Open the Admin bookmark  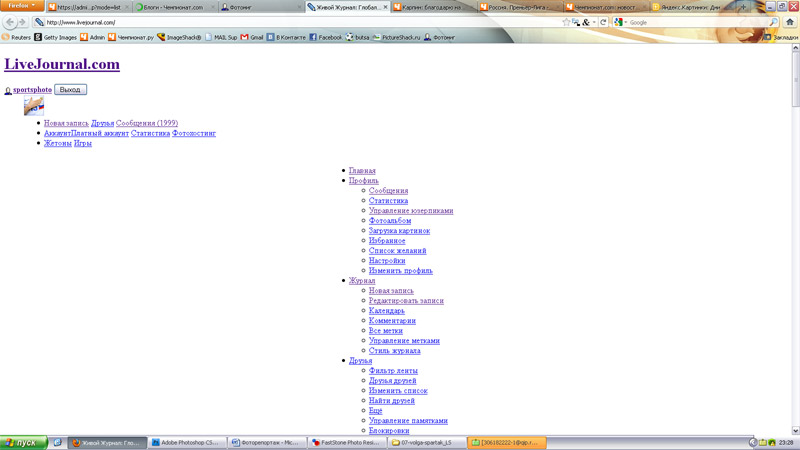coord(92,37)
